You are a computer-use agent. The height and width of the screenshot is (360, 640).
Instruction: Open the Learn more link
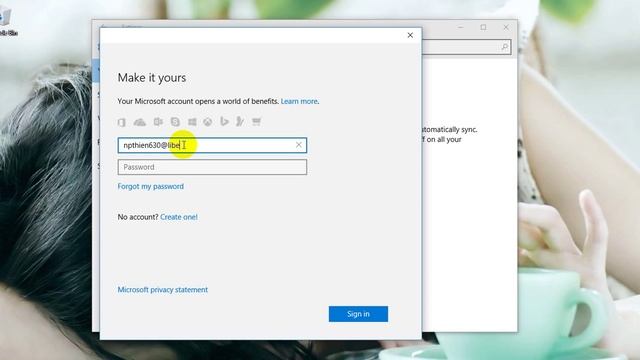pyautogui.click(x=299, y=101)
